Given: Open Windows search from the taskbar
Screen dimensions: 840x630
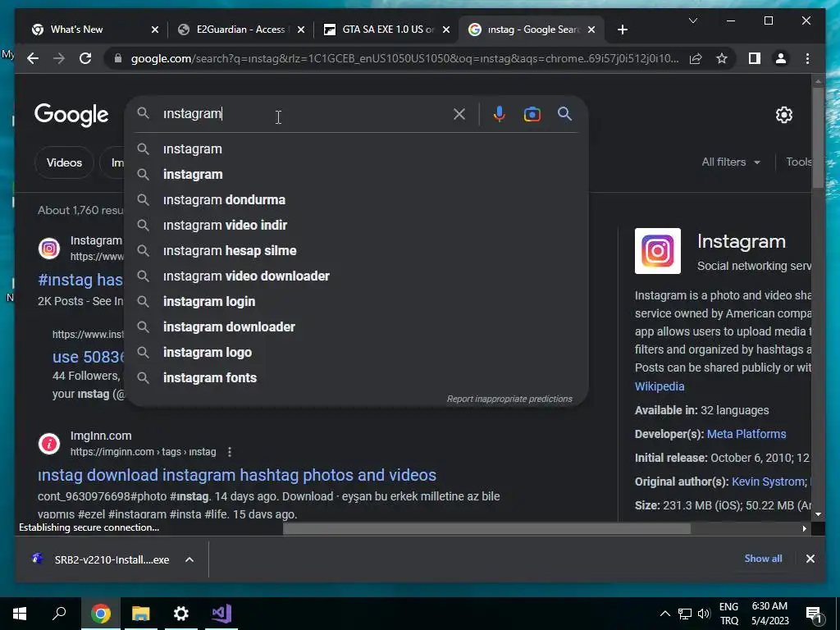Looking at the screenshot, I should [59, 614].
